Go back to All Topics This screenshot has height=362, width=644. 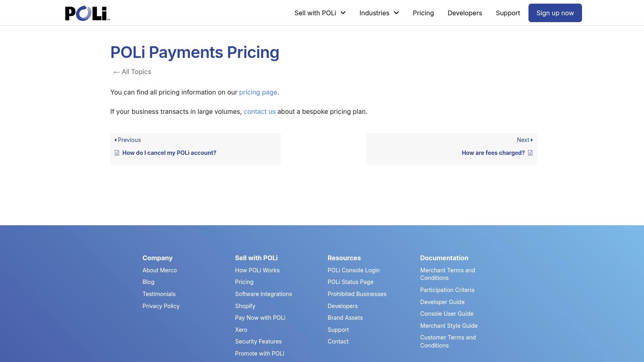coord(132,72)
